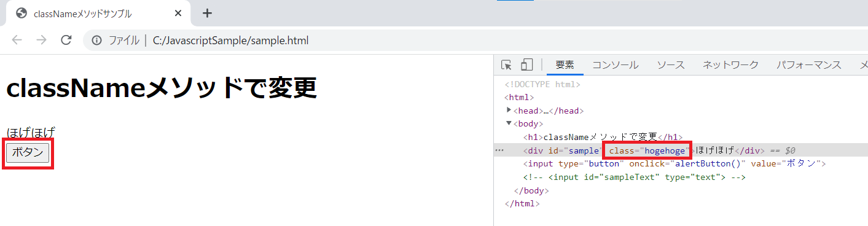Open a new browser tab

coord(207,13)
